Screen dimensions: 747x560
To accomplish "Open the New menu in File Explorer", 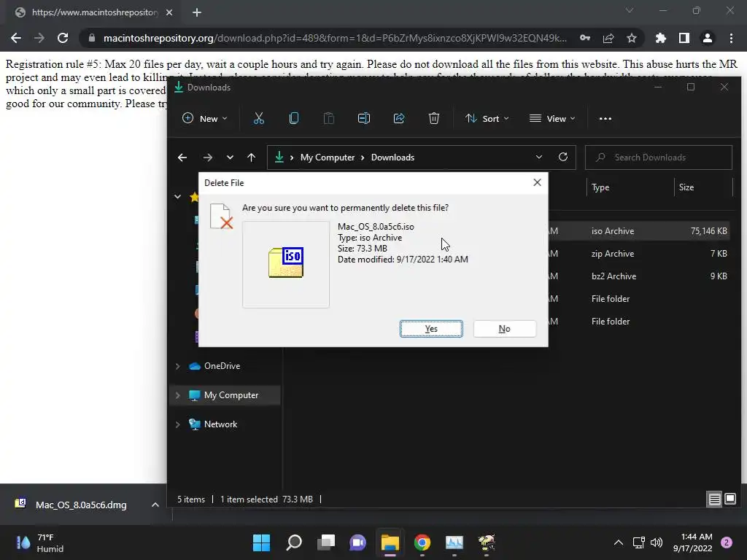I will (x=205, y=119).
